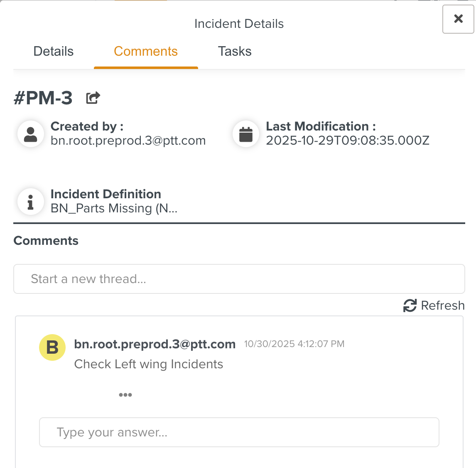This screenshot has height=468, width=476.
Task: Close the Incident Details dialog
Action: [458, 19]
